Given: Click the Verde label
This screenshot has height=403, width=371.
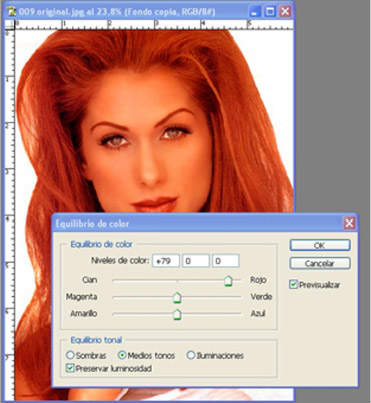Looking at the screenshot, I should [261, 296].
